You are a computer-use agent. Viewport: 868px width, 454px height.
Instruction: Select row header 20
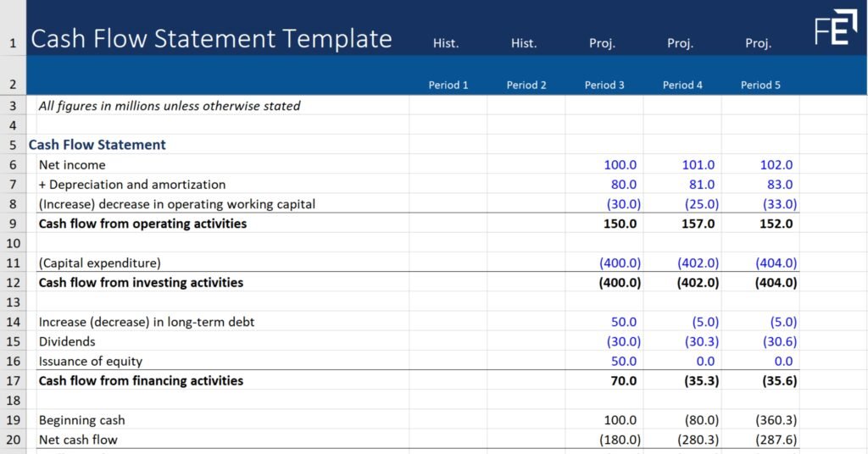click(13, 440)
